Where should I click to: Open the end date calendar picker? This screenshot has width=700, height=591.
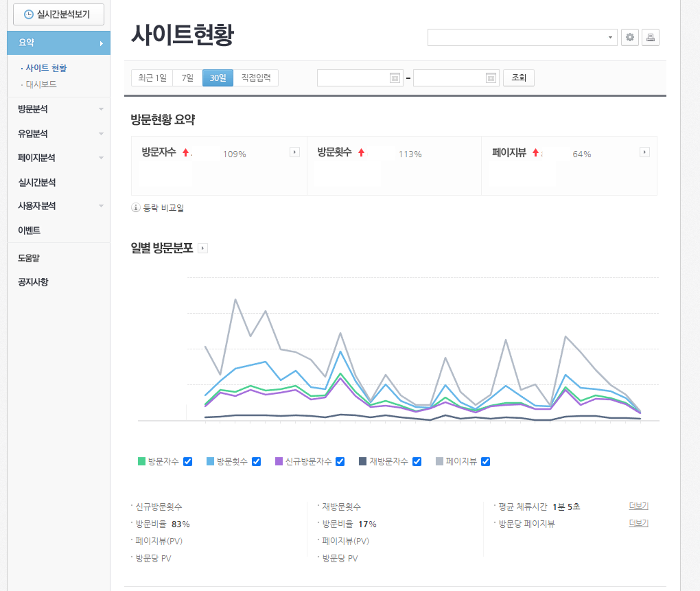[x=491, y=78]
